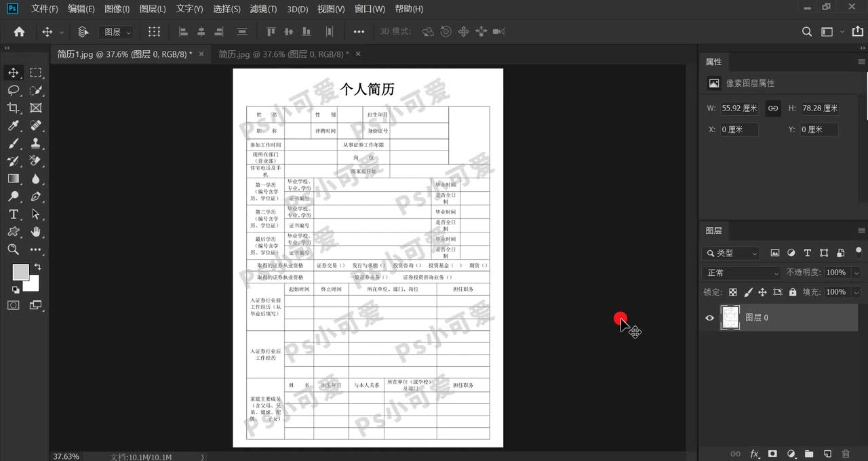Open the 滤镜 menu
868x461 pixels.
coord(264,9)
